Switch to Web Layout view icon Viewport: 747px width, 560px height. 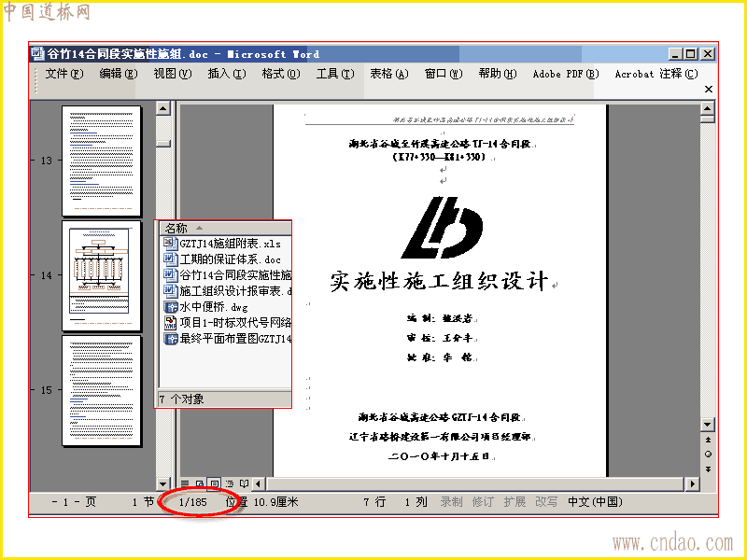tap(200, 483)
